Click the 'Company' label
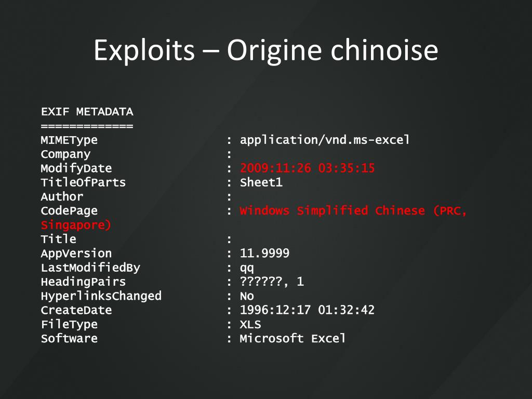Image resolution: width=532 pixels, height=399 pixels. [x=65, y=154]
